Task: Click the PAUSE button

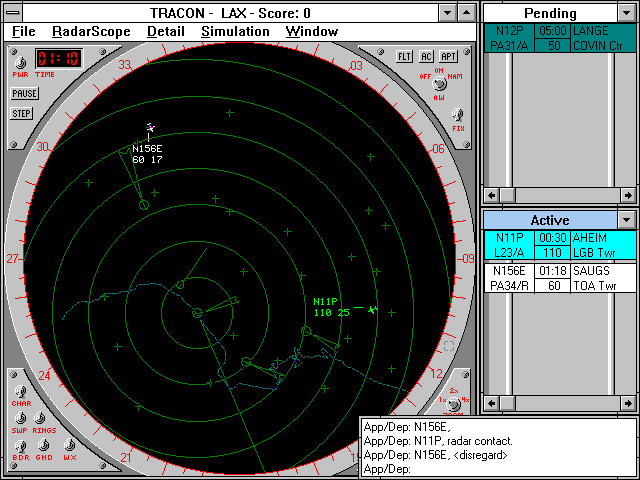Action: click(24, 93)
